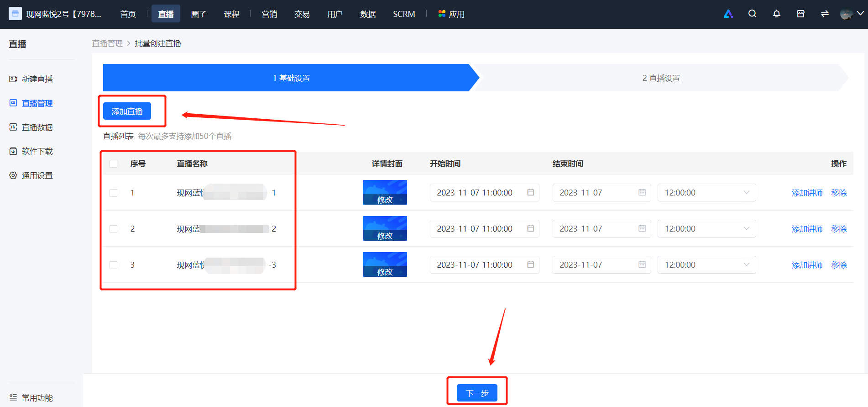The height and width of the screenshot is (407, 868).
Task: Click the switch arrows icon in header
Action: click(x=825, y=14)
